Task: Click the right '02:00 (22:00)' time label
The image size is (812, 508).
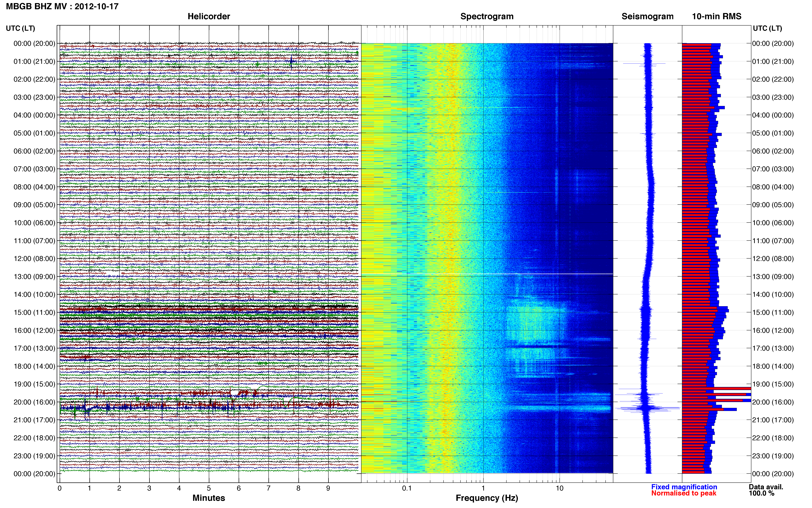Action: click(x=773, y=79)
